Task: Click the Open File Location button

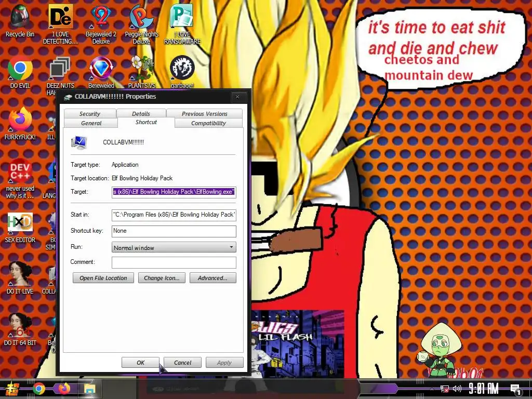Action: (103, 278)
